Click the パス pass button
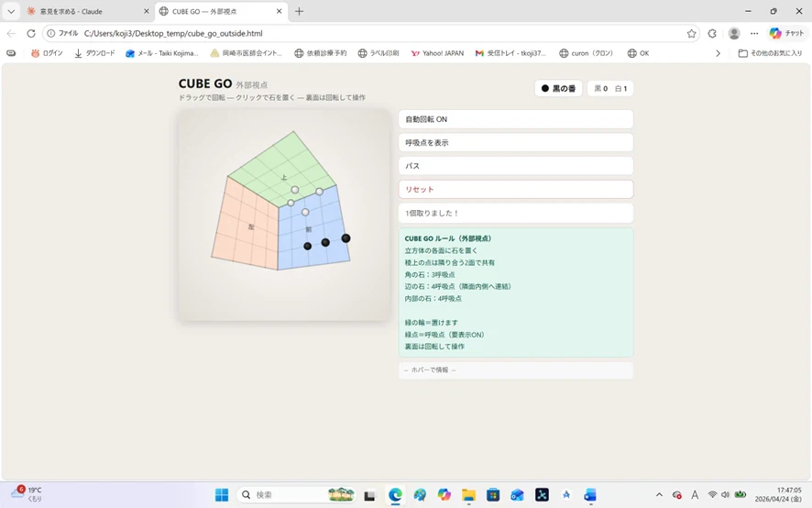The image size is (812, 508). [516, 166]
